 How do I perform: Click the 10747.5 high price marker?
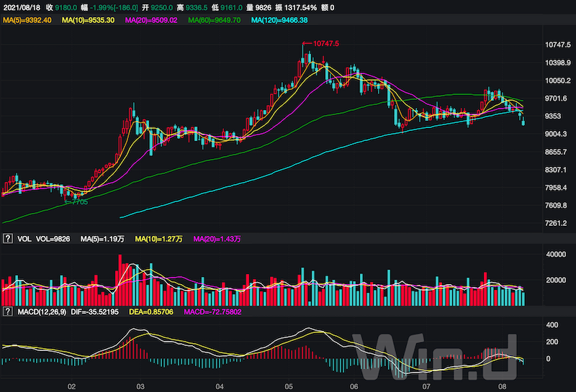click(x=325, y=44)
